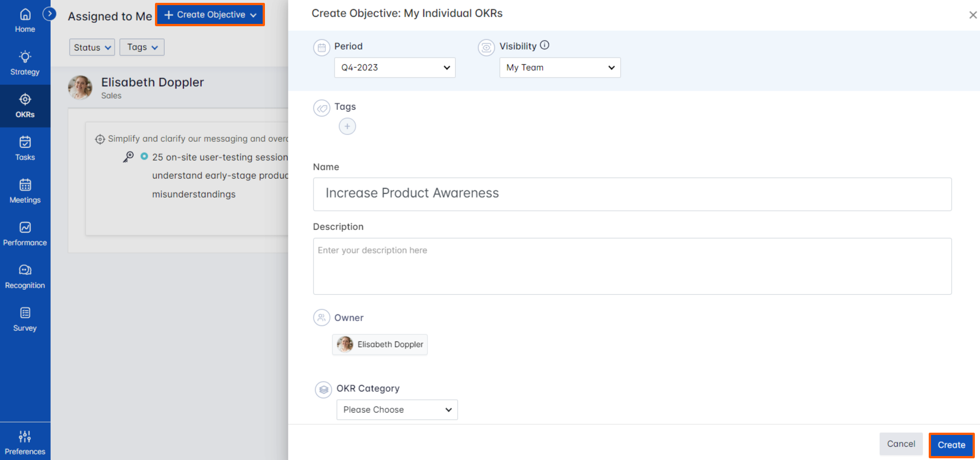
Task: Cancel the objective creation
Action: click(x=900, y=444)
